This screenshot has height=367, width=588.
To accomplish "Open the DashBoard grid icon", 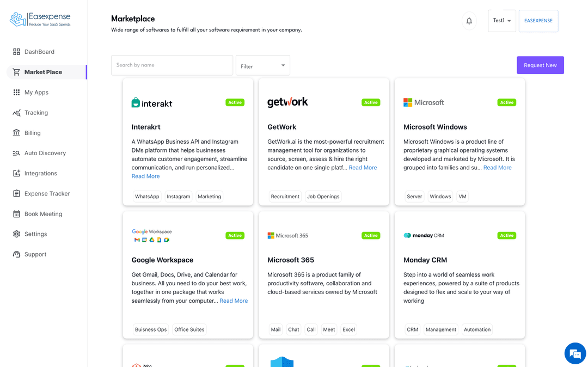I will pyautogui.click(x=16, y=52).
